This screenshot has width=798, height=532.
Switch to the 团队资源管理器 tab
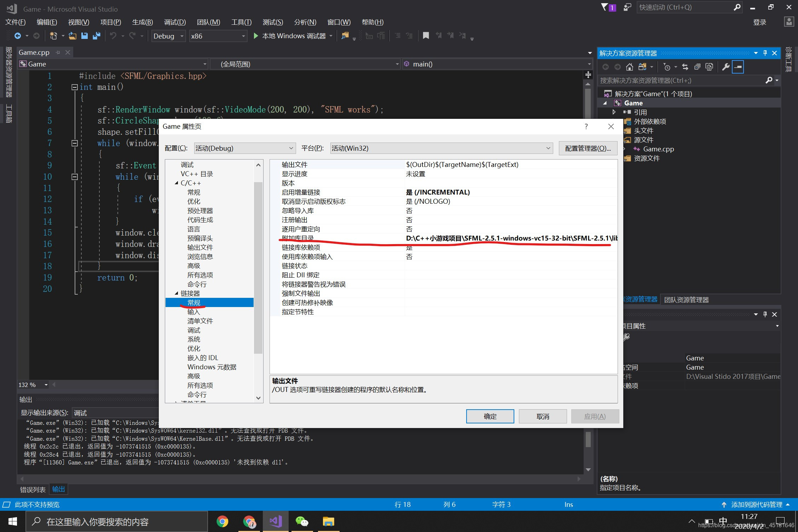tap(686, 300)
